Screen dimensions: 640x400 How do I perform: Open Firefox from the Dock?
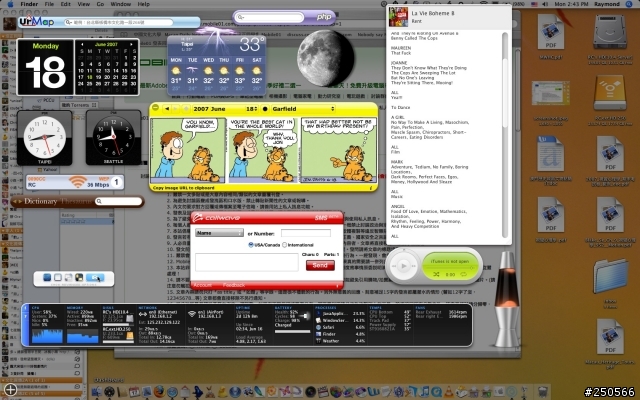tap(159, 392)
